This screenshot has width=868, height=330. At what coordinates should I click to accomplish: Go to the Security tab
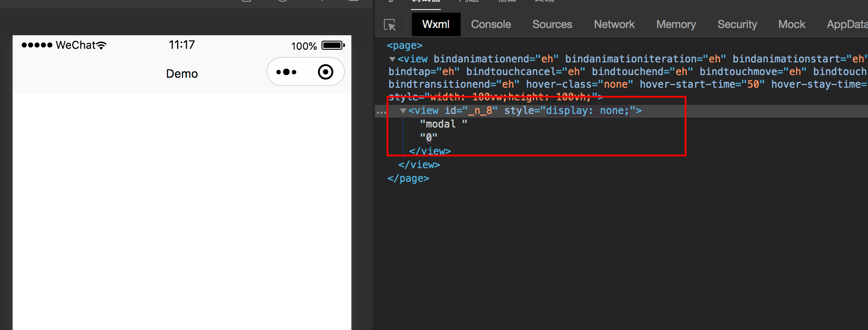(737, 24)
